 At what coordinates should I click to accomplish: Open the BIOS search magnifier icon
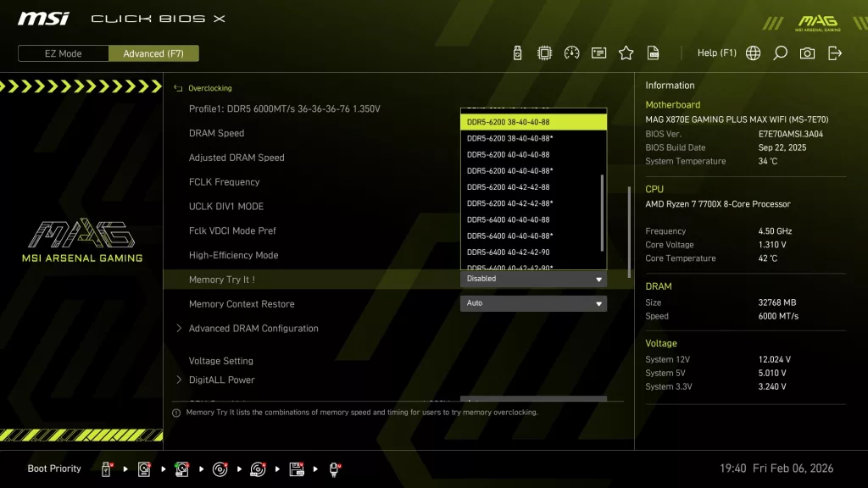click(x=780, y=52)
